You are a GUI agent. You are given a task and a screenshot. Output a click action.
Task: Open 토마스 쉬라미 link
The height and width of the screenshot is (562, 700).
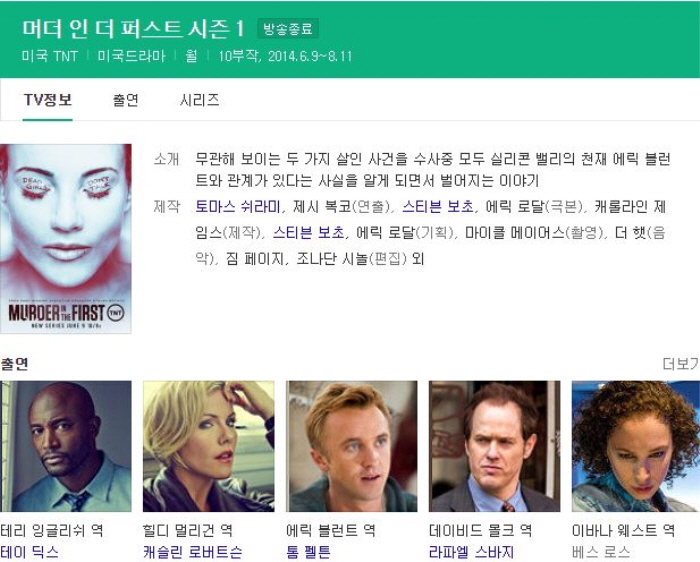coord(238,207)
